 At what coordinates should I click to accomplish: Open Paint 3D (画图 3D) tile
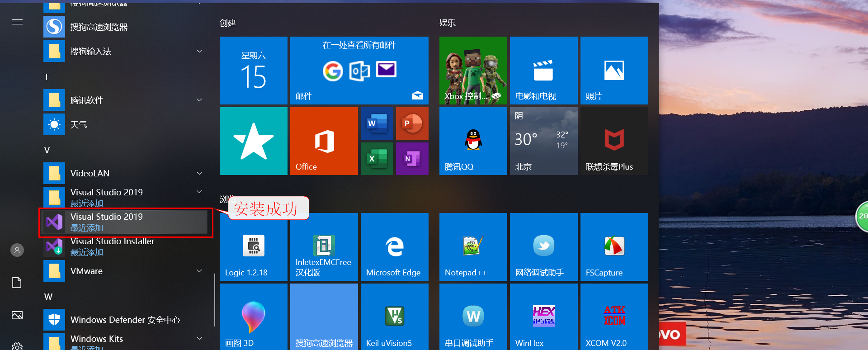(254, 317)
